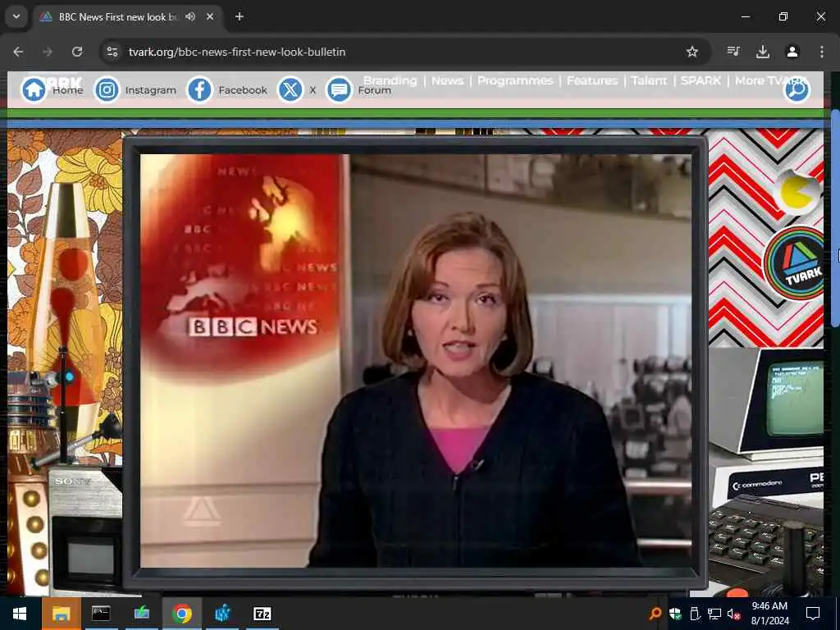This screenshot has width=840, height=630.
Task: Click the Instagram text link
Action: [x=151, y=90]
